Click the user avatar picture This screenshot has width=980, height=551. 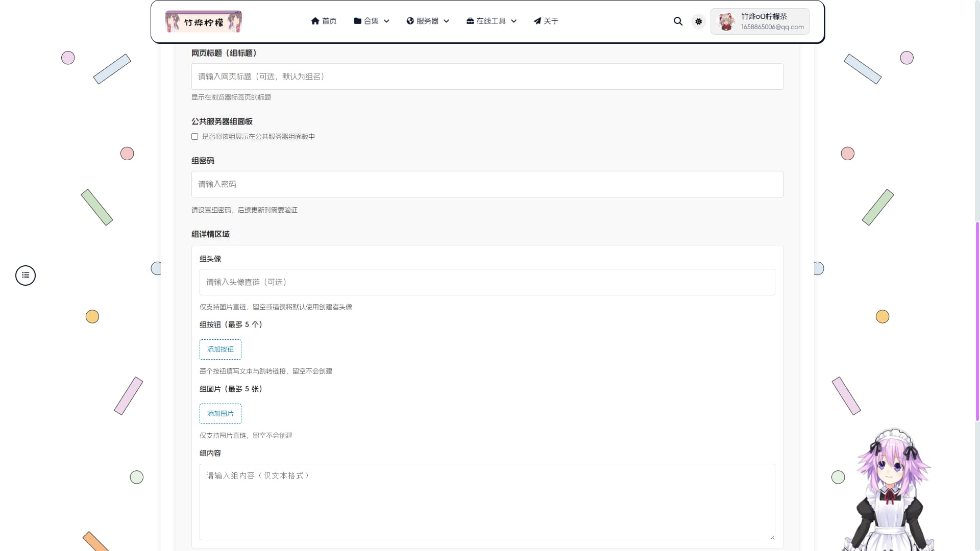pos(726,21)
